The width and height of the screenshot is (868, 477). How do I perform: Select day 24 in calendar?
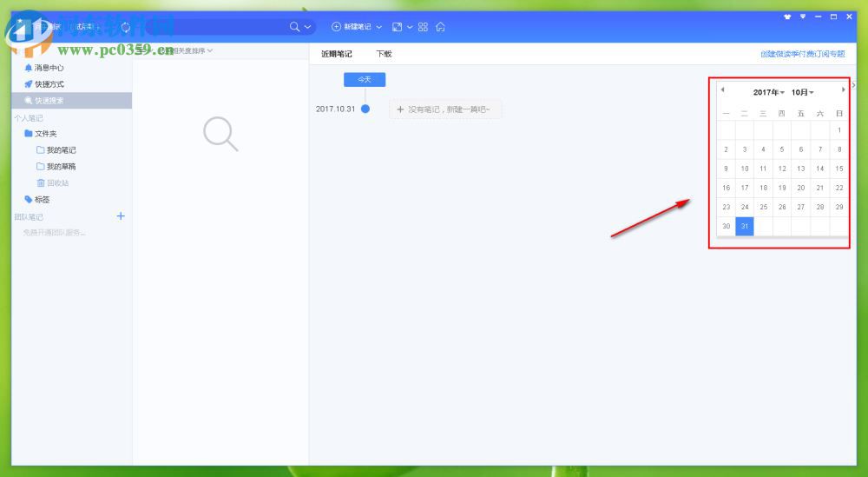point(745,207)
